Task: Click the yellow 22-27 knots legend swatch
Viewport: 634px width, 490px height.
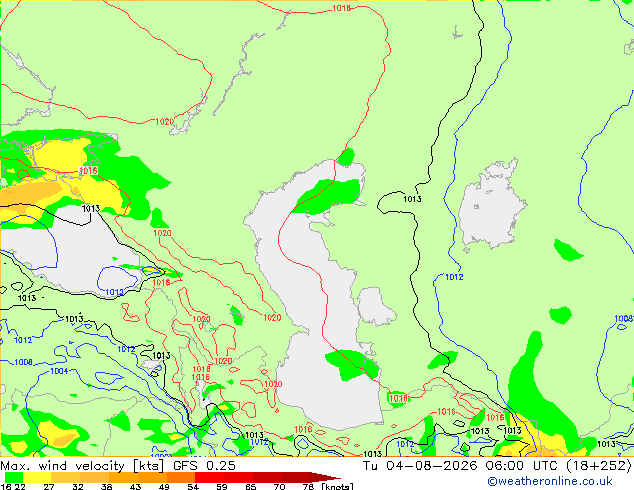Action: coord(37,477)
